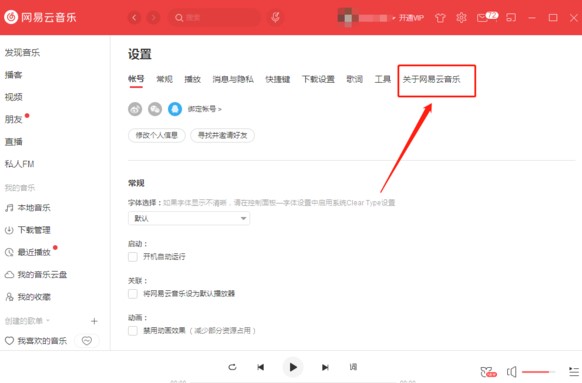Open 我的收藏 in the sidebar
The width and height of the screenshot is (582, 383).
28,297
